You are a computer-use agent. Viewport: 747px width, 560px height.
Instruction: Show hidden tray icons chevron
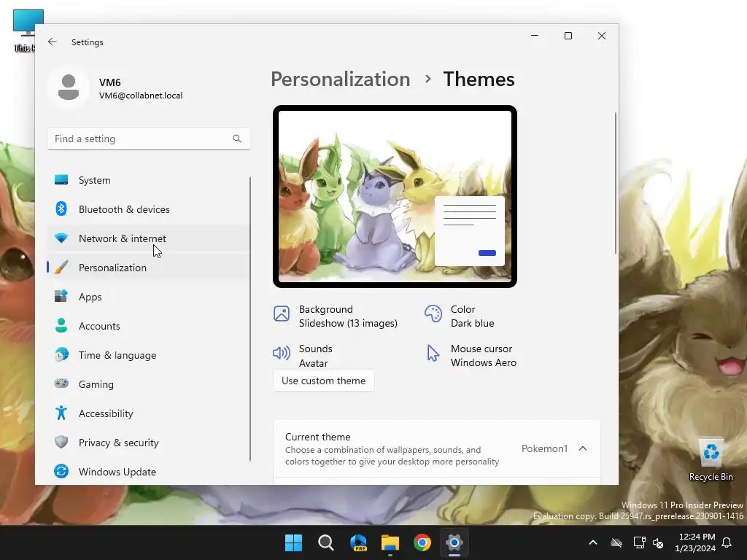pyautogui.click(x=593, y=542)
